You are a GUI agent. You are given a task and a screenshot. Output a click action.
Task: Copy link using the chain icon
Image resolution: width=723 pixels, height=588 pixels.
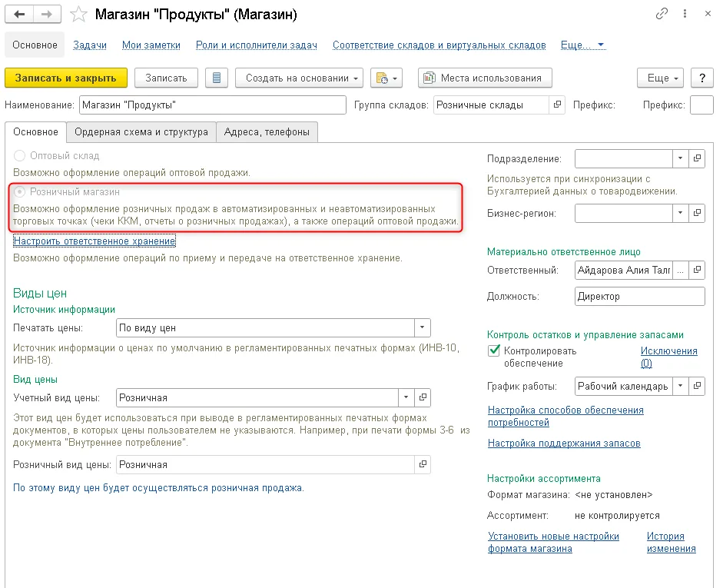pyautogui.click(x=662, y=14)
